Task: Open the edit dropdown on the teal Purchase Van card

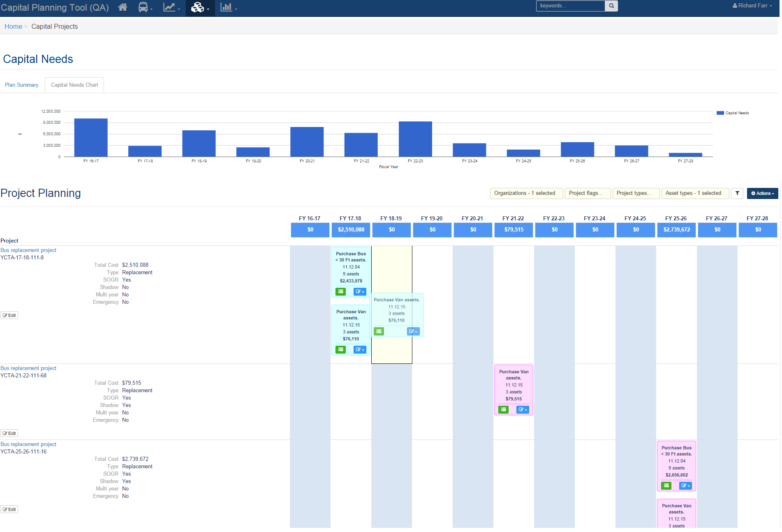Action: click(x=413, y=331)
